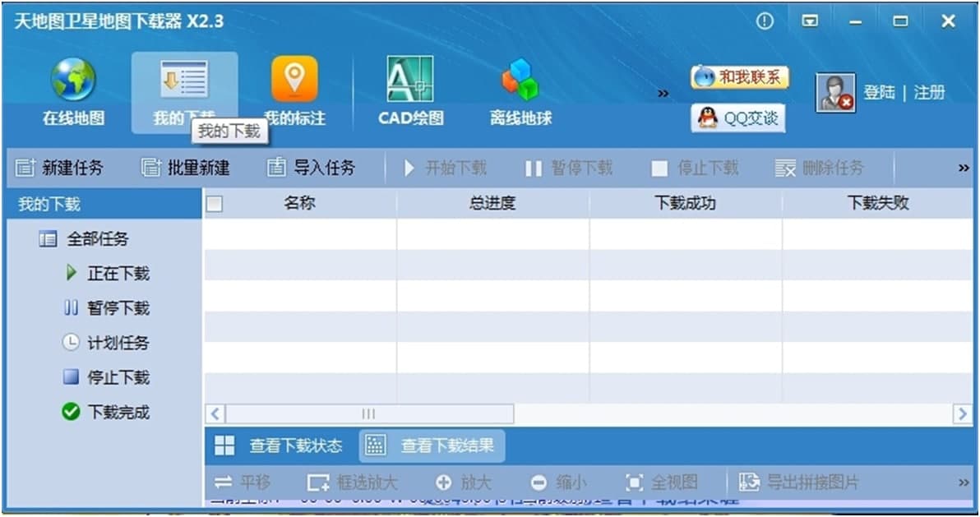Click the 总进度 column header
The image size is (980, 517).
(x=492, y=203)
